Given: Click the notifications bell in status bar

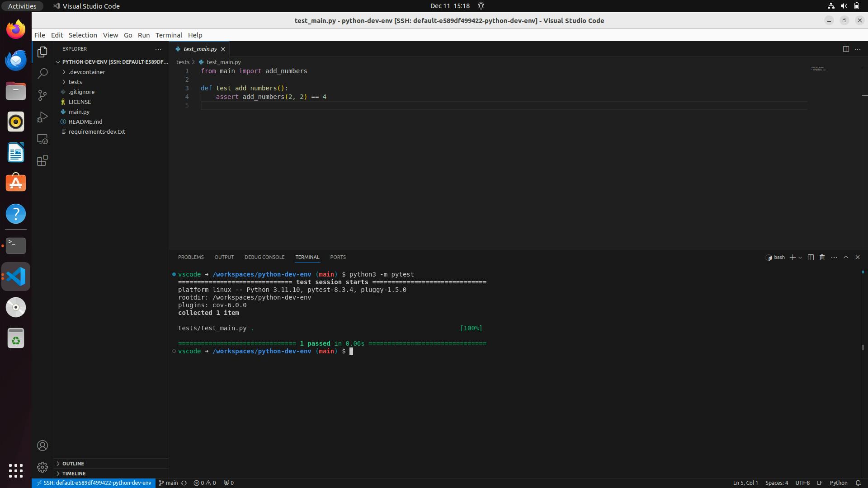Looking at the screenshot, I should (x=858, y=483).
